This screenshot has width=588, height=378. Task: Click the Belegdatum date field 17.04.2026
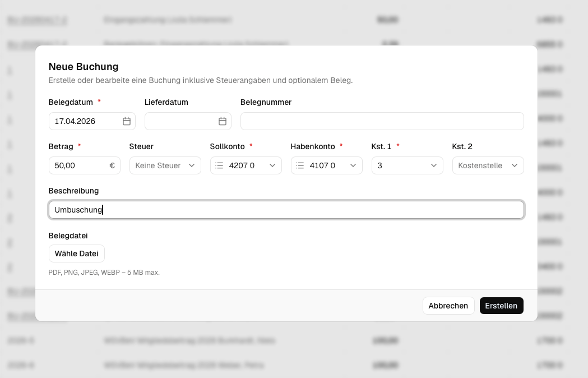click(x=84, y=121)
